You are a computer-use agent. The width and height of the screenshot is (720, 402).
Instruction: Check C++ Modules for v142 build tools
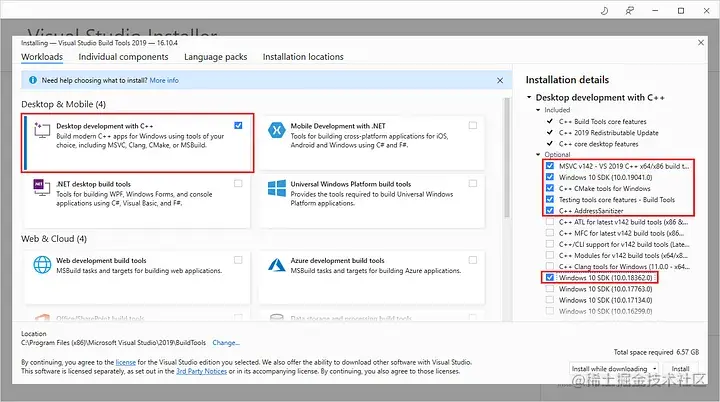click(x=550, y=255)
